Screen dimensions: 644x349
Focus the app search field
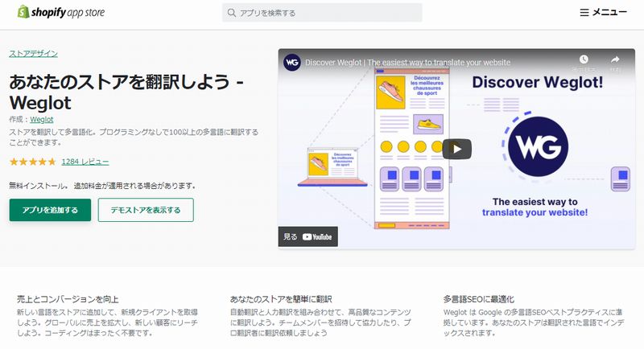[x=322, y=13]
